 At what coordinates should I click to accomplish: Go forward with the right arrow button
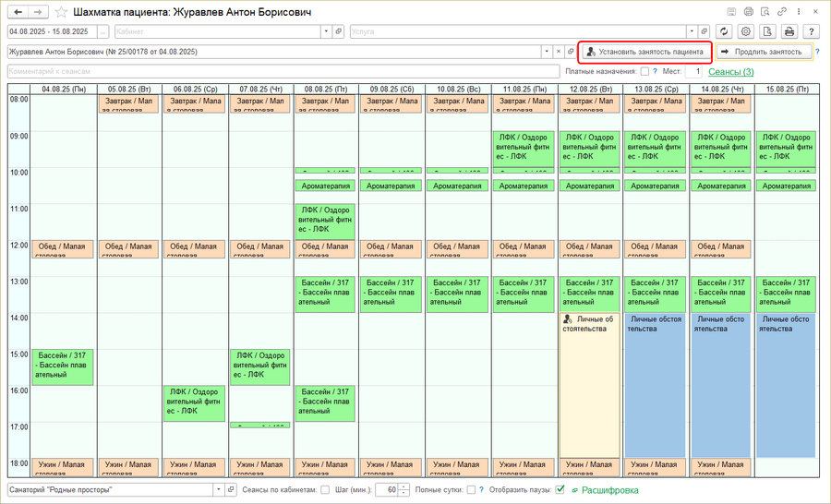click(38, 12)
